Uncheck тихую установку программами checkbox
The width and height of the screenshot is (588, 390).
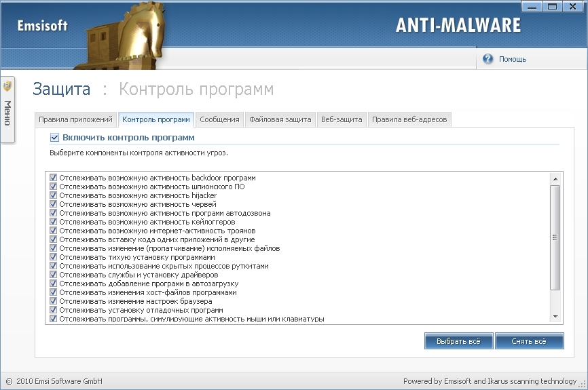[53, 257]
